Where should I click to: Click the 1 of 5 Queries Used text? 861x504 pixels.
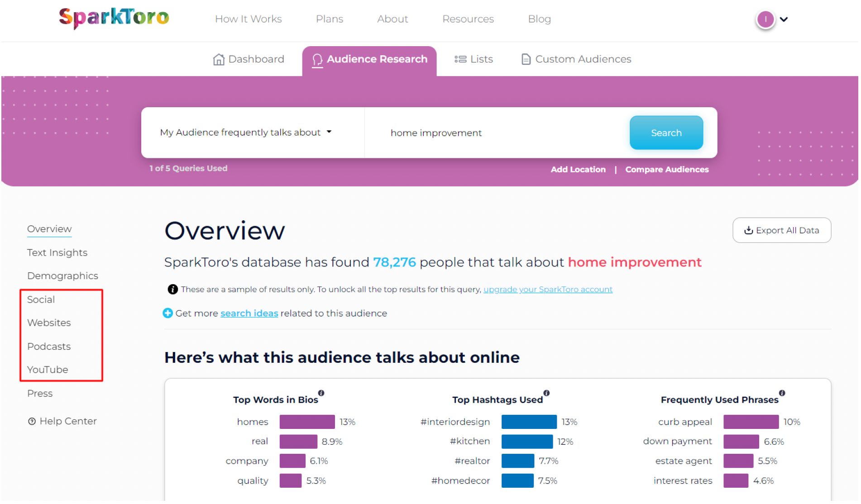[x=188, y=169]
